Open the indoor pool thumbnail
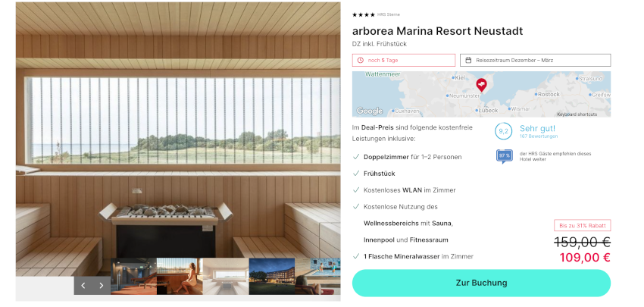The width and height of the screenshot is (644, 307). pos(317,276)
